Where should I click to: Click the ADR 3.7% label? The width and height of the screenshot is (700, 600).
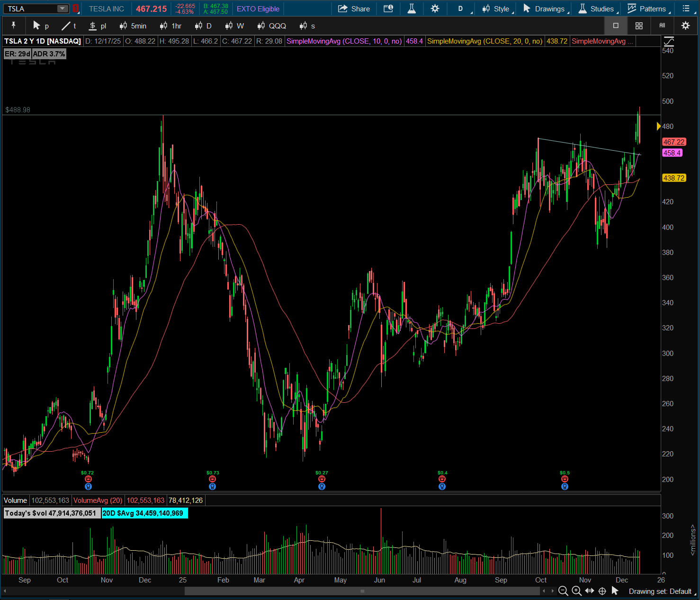[x=49, y=54]
